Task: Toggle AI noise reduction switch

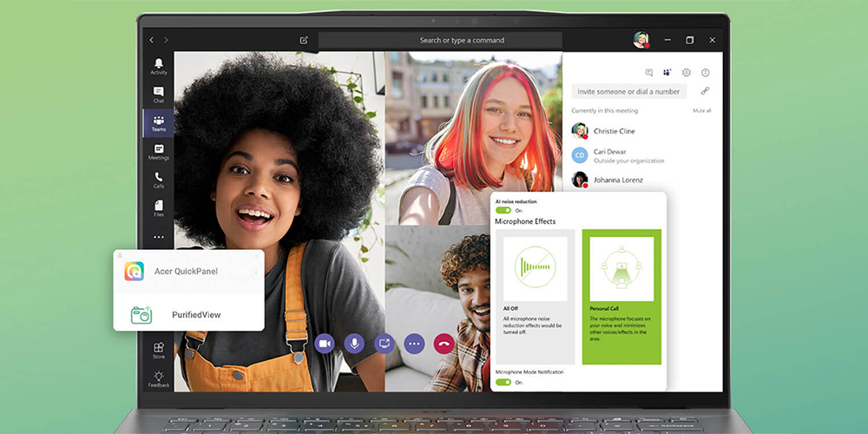Action: tap(503, 210)
